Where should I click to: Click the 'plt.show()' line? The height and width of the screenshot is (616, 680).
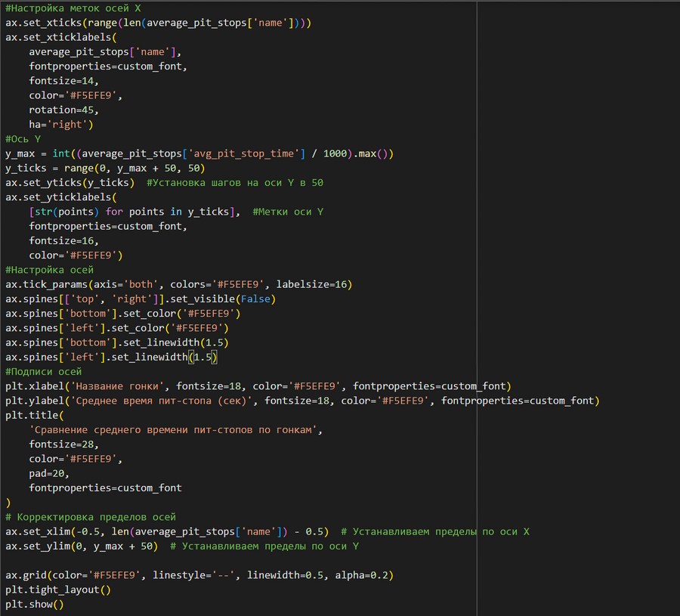35,605
